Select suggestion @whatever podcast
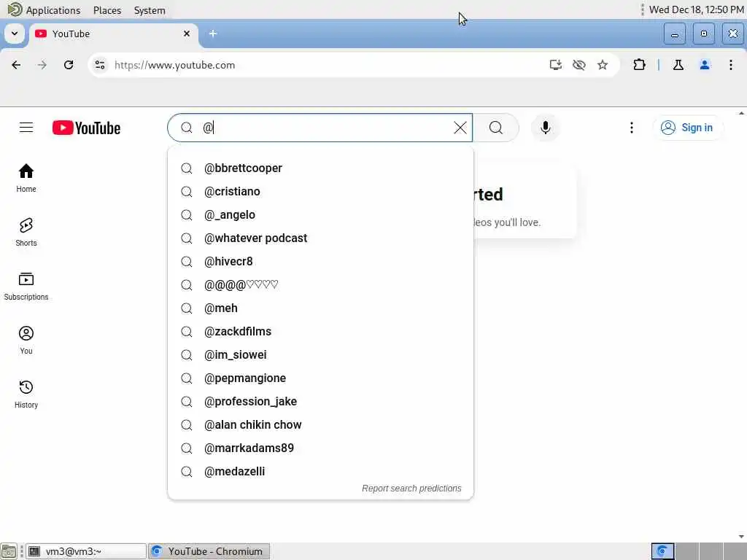The height and width of the screenshot is (560, 747). (321, 238)
